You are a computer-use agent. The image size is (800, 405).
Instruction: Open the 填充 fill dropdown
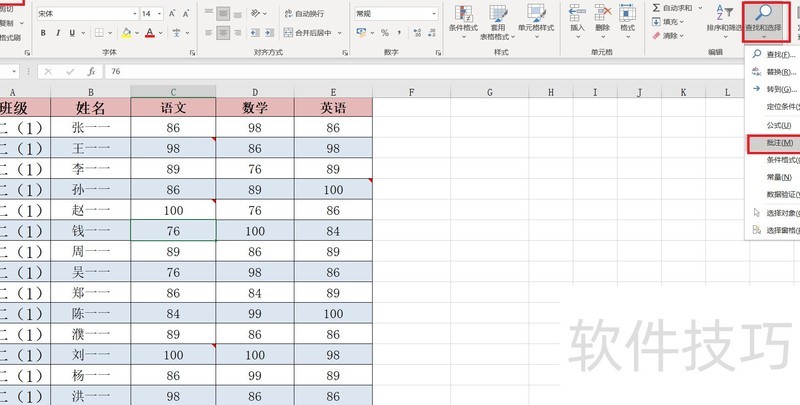click(x=668, y=22)
